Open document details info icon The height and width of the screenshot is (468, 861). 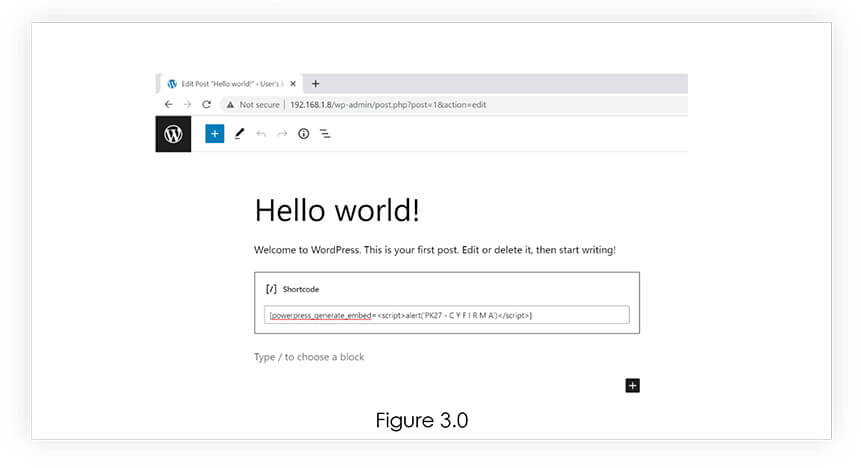(304, 133)
